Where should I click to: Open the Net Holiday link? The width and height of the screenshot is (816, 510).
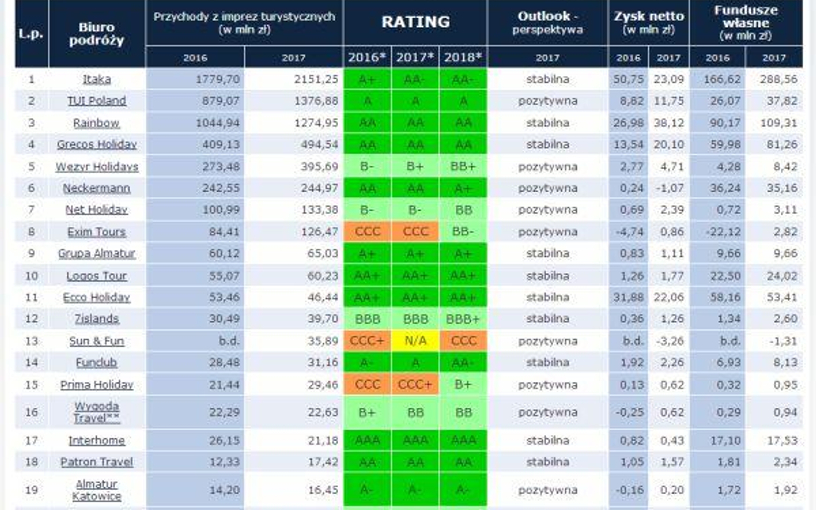pos(97,210)
